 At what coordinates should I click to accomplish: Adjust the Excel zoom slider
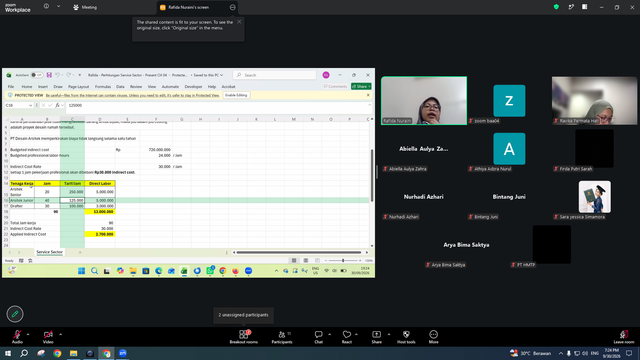click(x=343, y=260)
